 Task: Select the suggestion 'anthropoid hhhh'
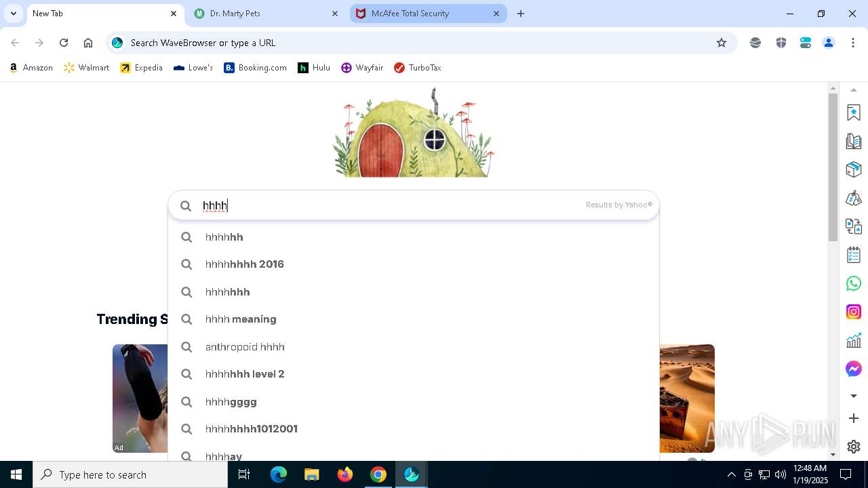[x=414, y=347]
